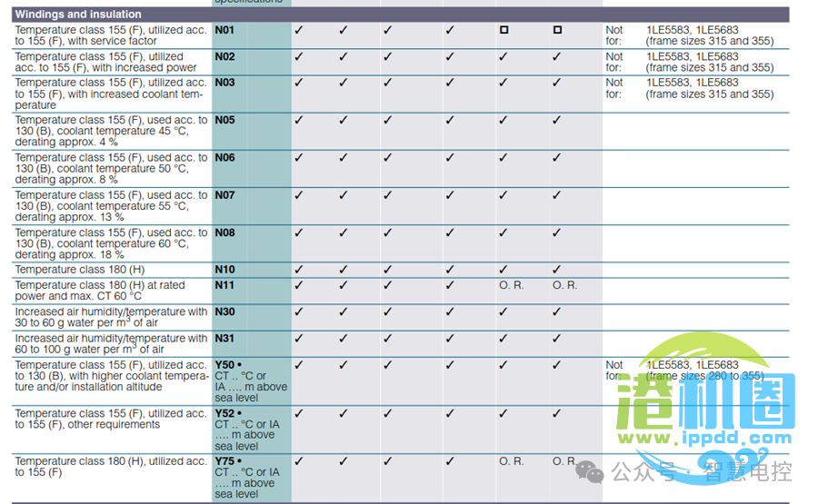Select the Y50 order code
Viewport: 818px width, 504px height.
(x=224, y=364)
